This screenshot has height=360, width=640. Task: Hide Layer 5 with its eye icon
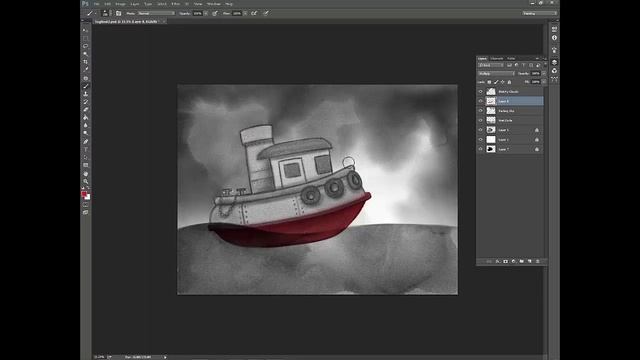coord(480,130)
